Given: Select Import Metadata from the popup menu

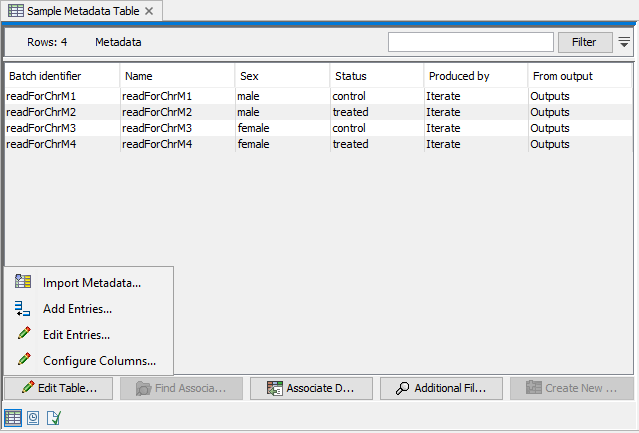Looking at the screenshot, I should (91, 283).
